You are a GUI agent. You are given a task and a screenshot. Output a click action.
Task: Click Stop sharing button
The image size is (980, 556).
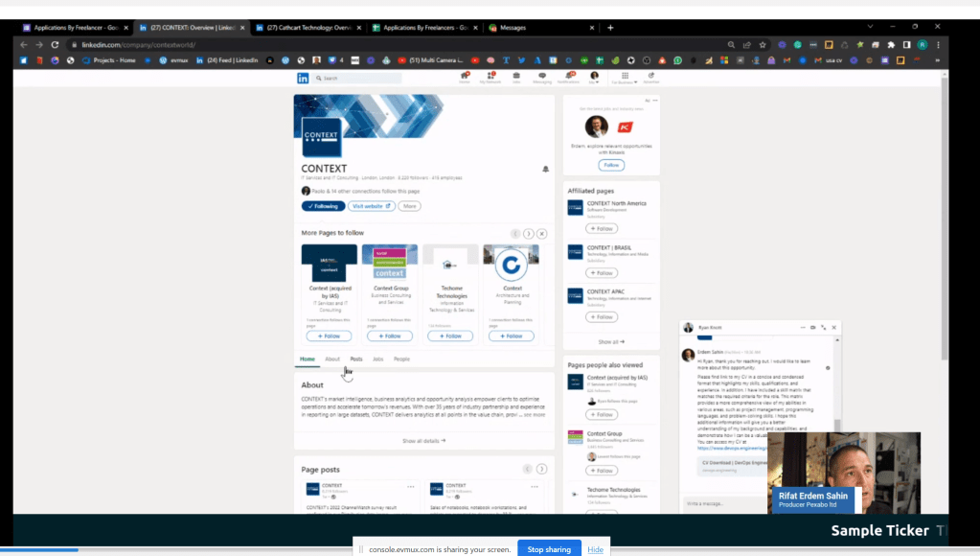pos(549,549)
